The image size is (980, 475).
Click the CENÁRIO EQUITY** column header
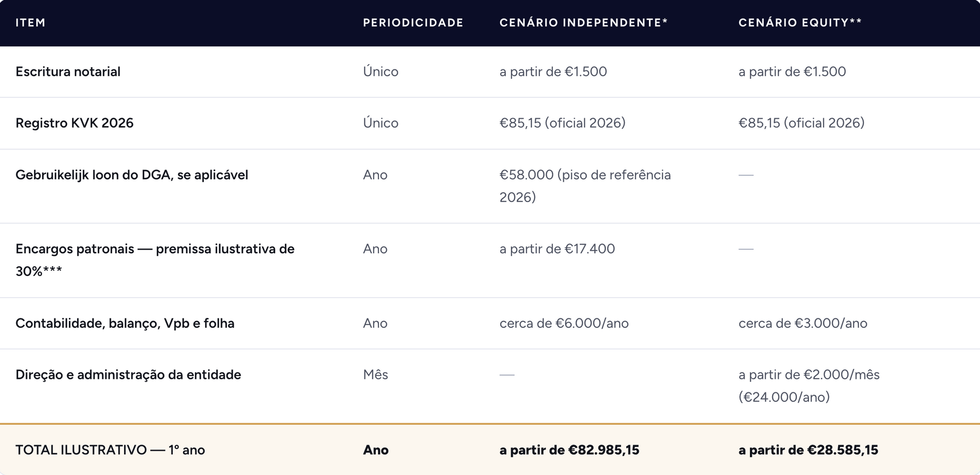[x=800, y=23]
